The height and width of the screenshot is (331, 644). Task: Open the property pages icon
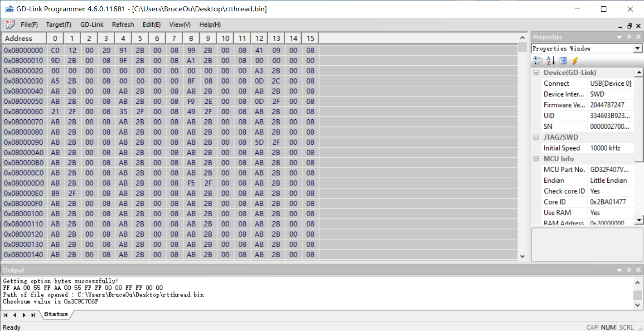pos(563,60)
